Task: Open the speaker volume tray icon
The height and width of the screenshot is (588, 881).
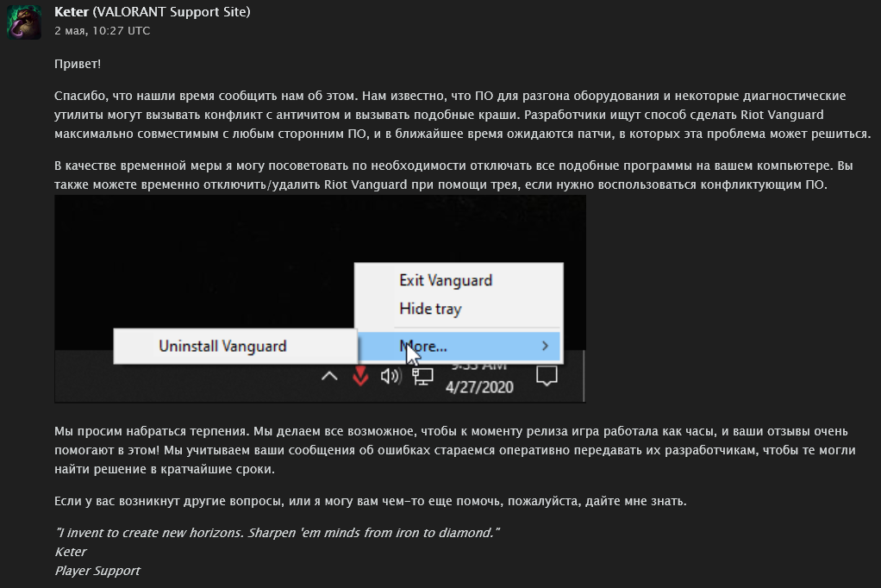Action: [391, 376]
